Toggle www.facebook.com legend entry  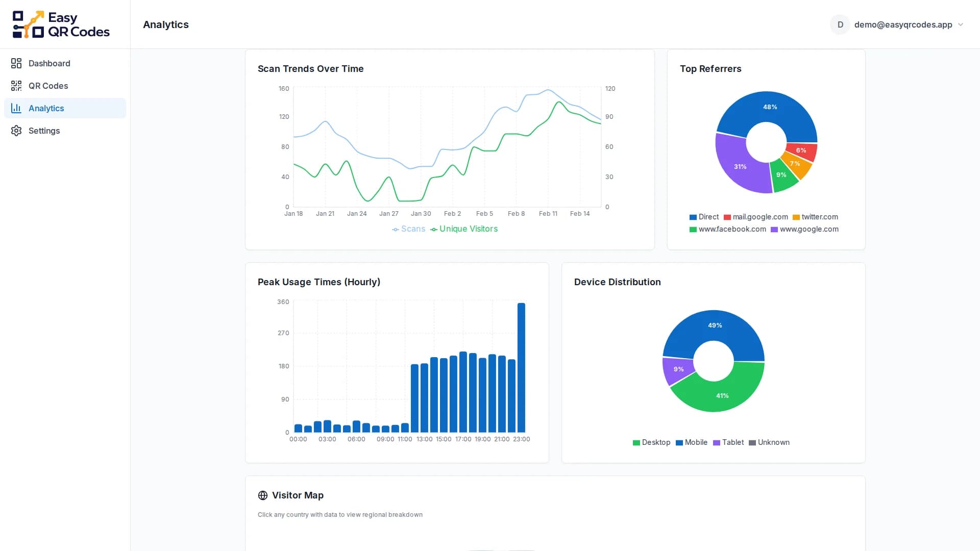point(728,229)
